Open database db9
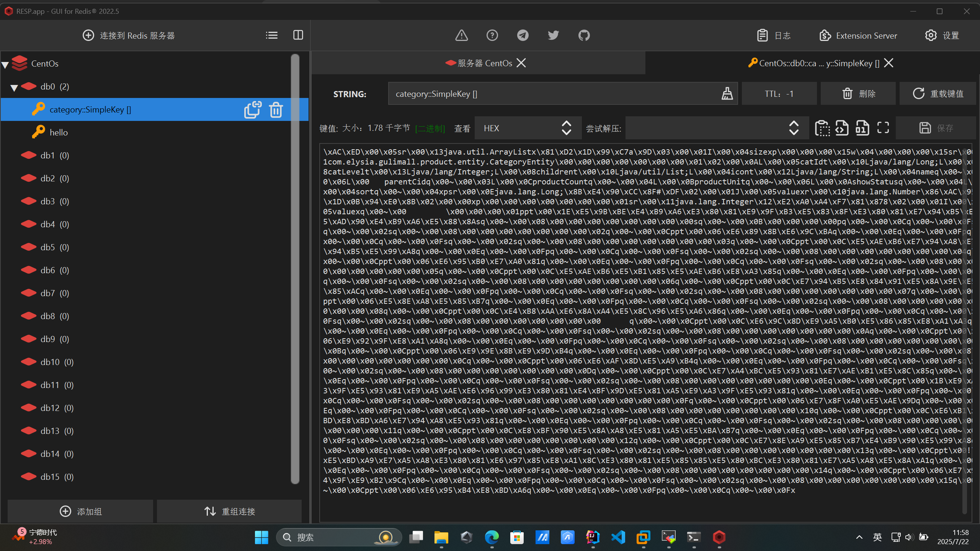Viewport: 980px width, 551px height. [x=55, y=339]
